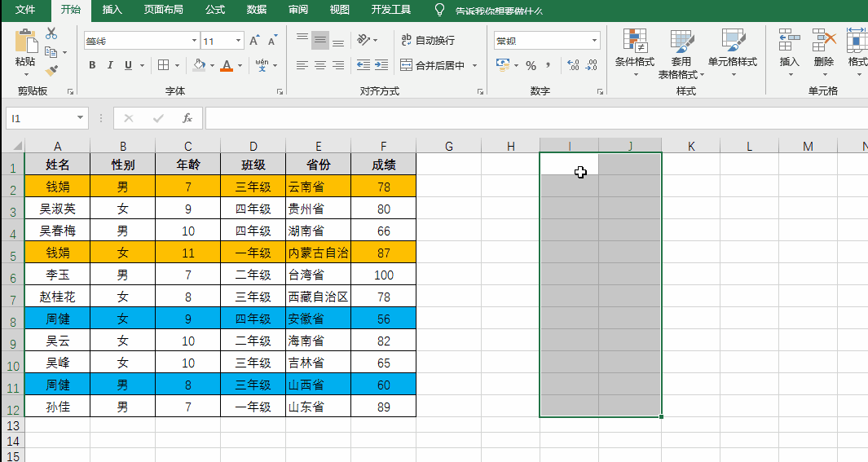The height and width of the screenshot is (462, 868).
Task: Apply accounting number format icon
Action: [503, 65]
